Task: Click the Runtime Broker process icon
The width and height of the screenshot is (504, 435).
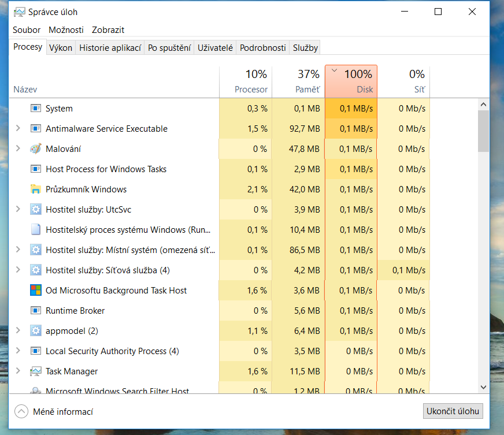Action: tap(36, 310)
